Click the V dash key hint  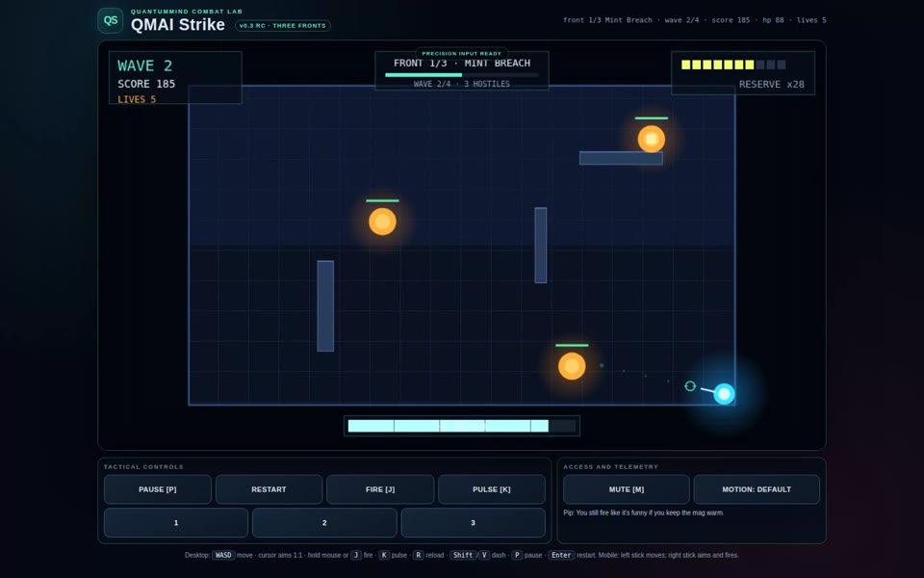(x=484, y=555)
